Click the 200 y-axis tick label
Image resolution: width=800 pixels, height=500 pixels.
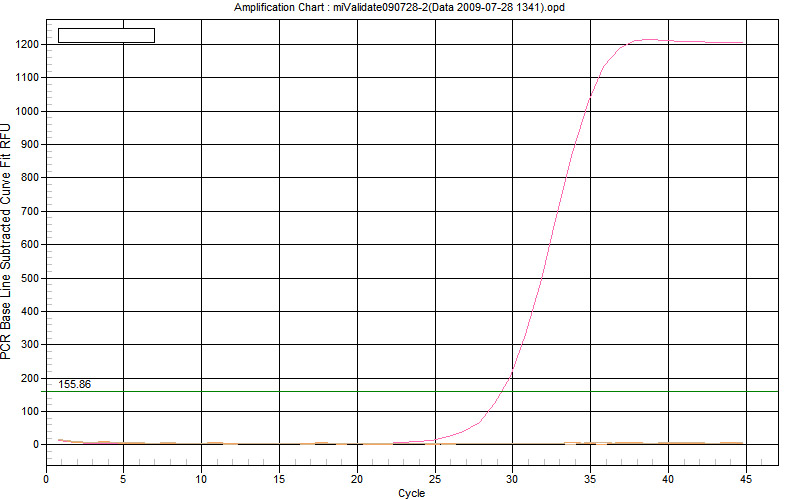pos(30,378)
